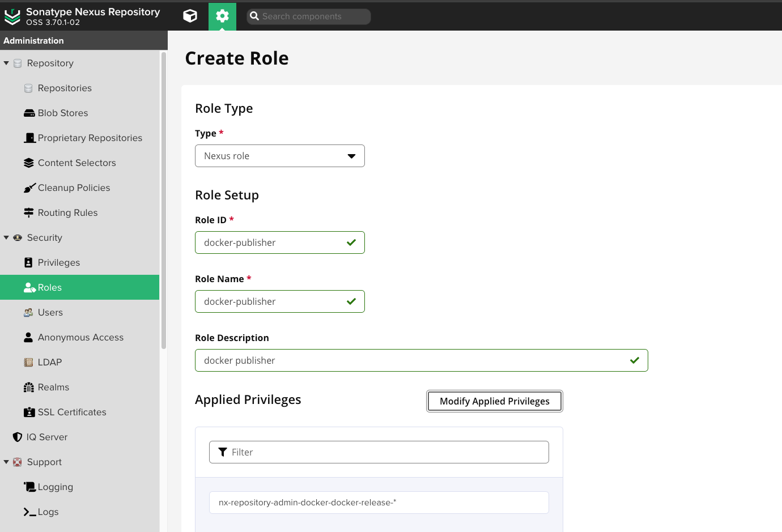Click the Search components box

309,16
